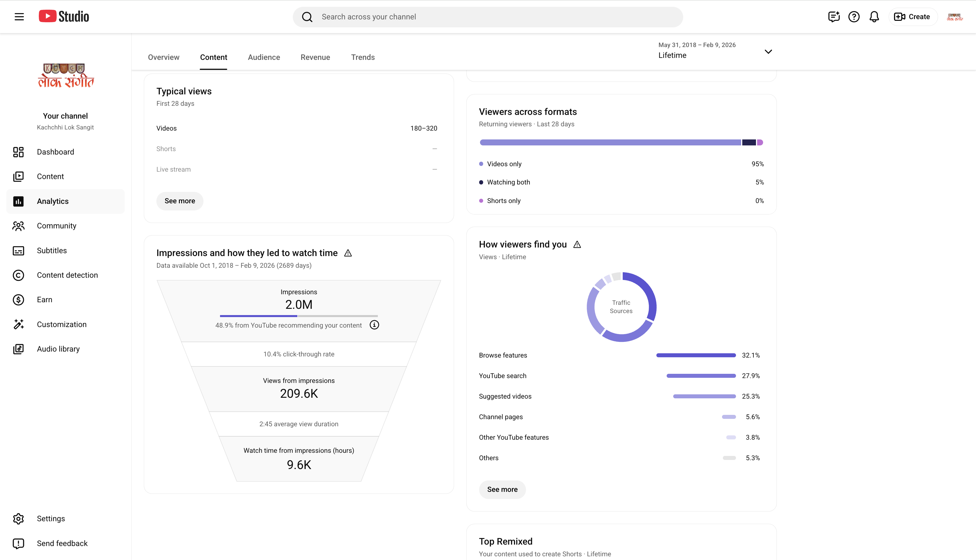The height and width of the screenshot is (560, 976).
Task: Click the Channel pages traffic source row
Action: 619,417
